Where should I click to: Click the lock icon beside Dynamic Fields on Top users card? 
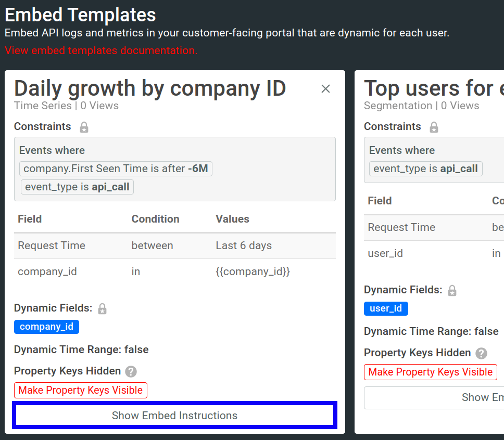(452, 290)
